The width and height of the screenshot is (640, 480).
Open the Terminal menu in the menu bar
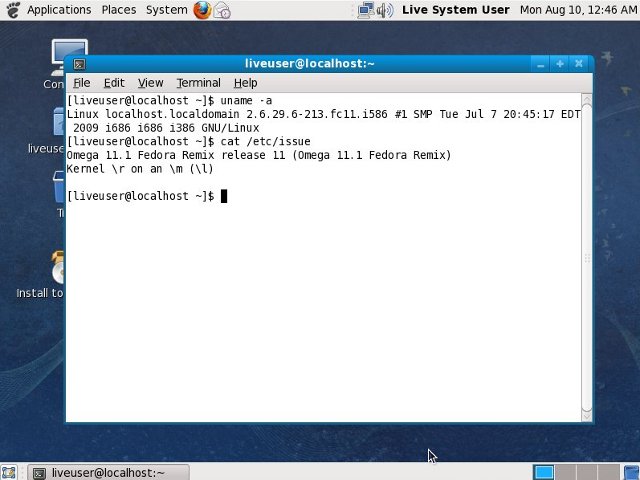click(x=198, y=83)
